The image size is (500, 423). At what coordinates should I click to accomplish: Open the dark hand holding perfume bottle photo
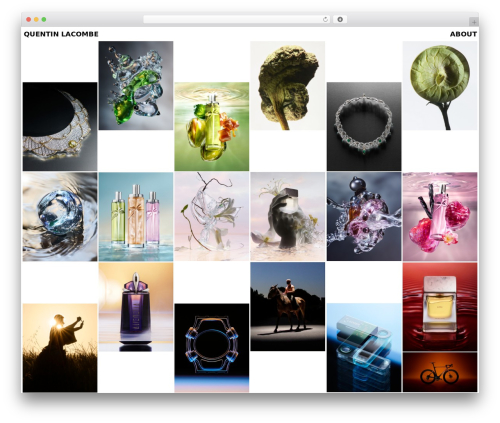tap(288, 216)
